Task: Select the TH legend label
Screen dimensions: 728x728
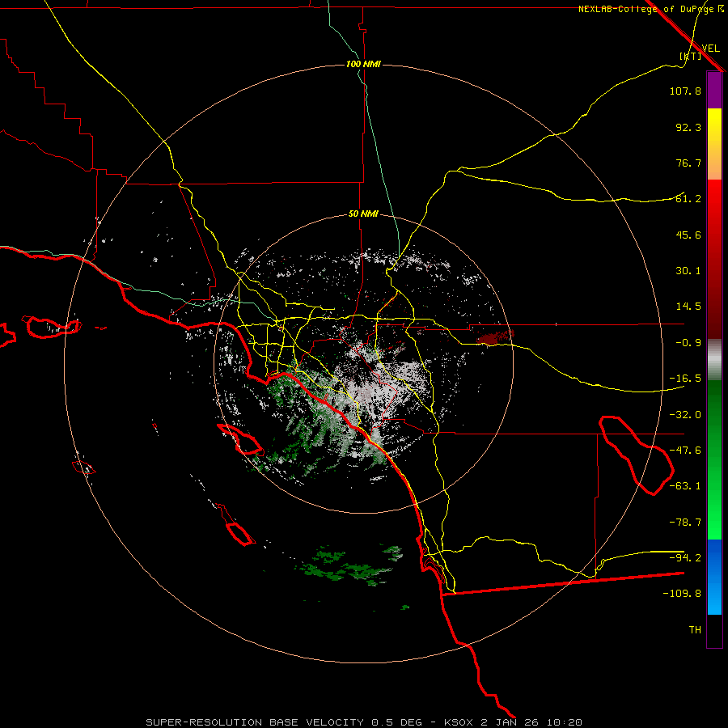Action: click(x=695, y=630)
